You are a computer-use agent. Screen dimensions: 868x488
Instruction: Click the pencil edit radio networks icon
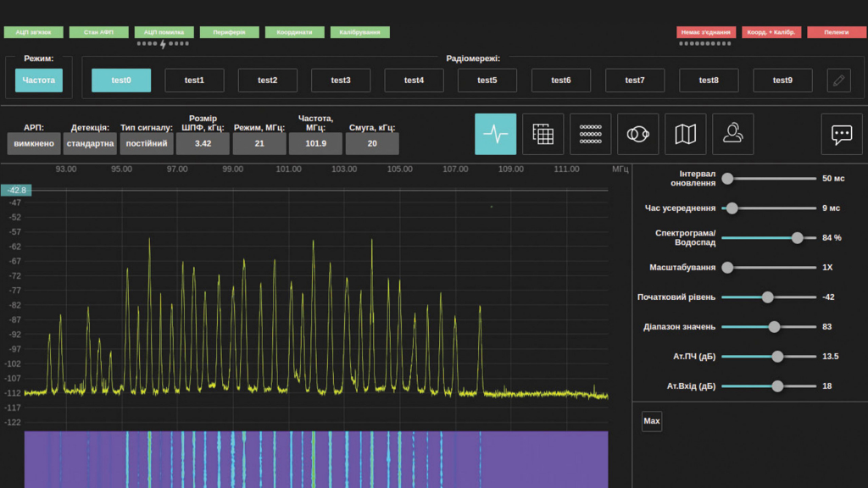[x=838, y=80]
